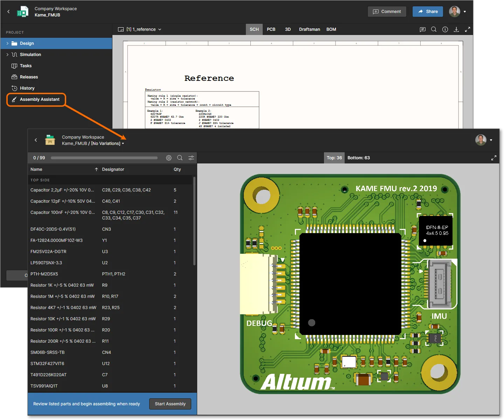The width and height of the screenshot is (504, 420).
Task: Switch to the Draftsman tab
Action: (310, 29)
